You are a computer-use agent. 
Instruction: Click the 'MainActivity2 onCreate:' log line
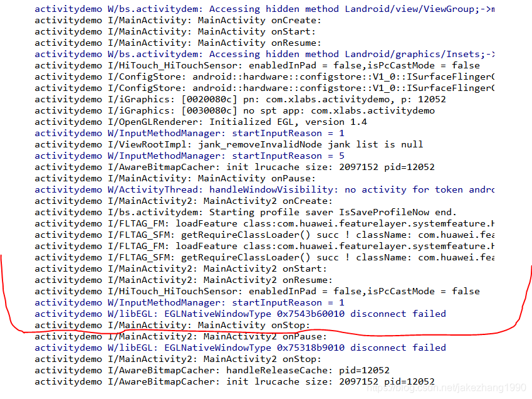coord(184,201)
